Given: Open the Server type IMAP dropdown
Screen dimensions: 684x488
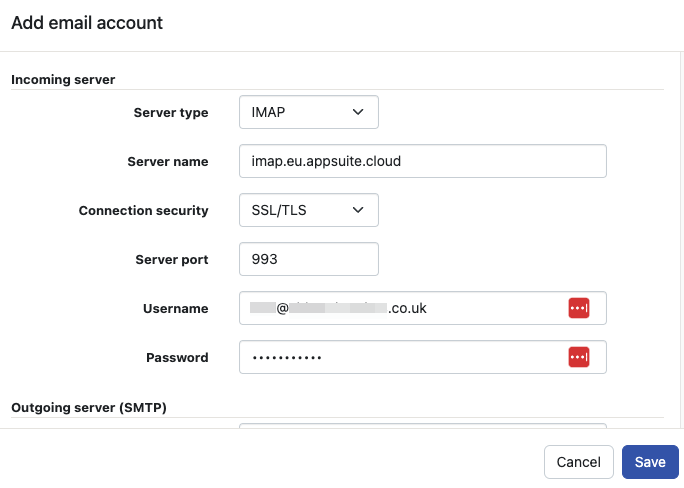Looking at the screenshot, I should [308, 112].
